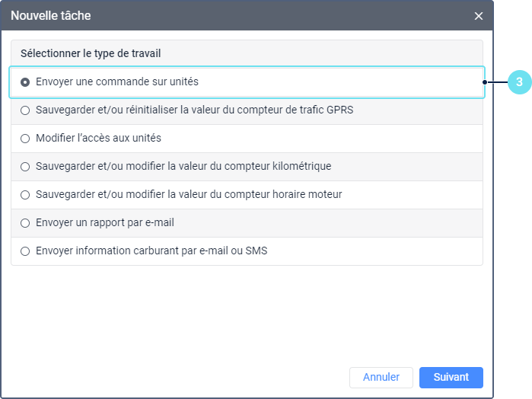
Task: Click the 'compteur horaire moteur' option label text
Action: [x=189, y=194]
